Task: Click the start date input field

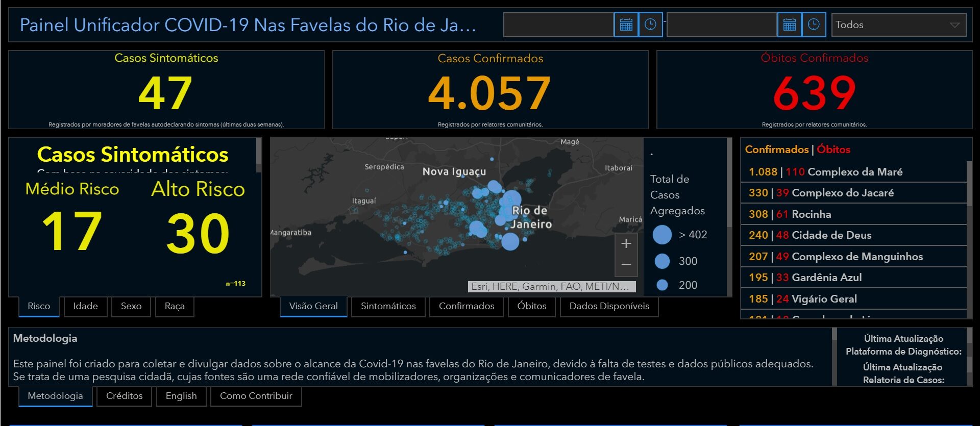Action: click(x=558, y=24)
